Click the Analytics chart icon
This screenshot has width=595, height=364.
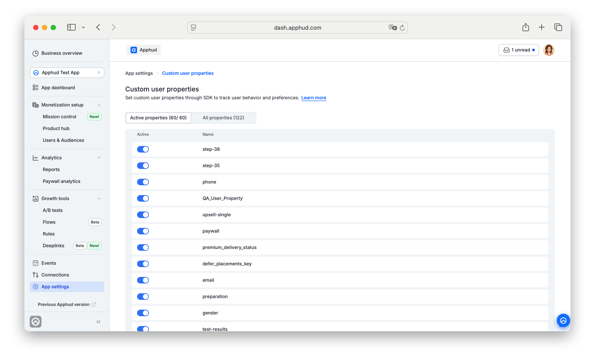pos(36,158)
